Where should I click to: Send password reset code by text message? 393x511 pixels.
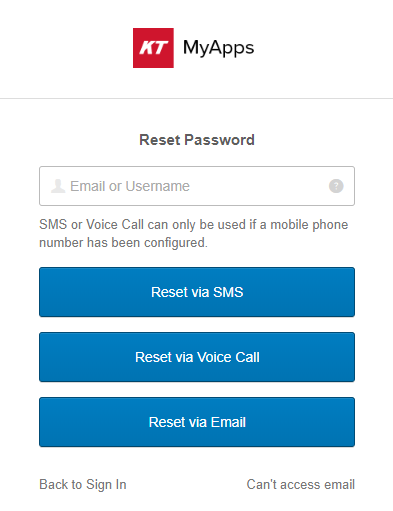click(197, 292)
